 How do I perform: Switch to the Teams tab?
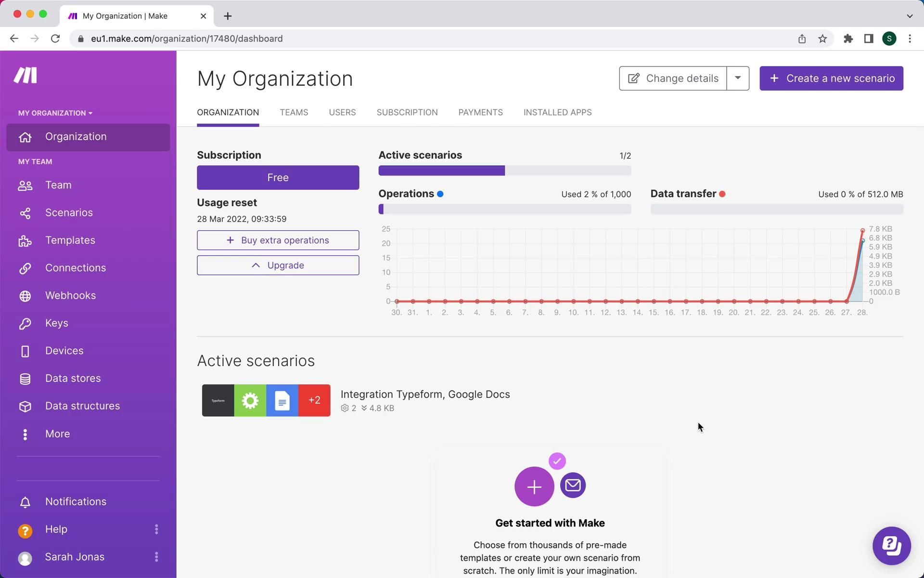pyautogui.click(x=294, y=113)
